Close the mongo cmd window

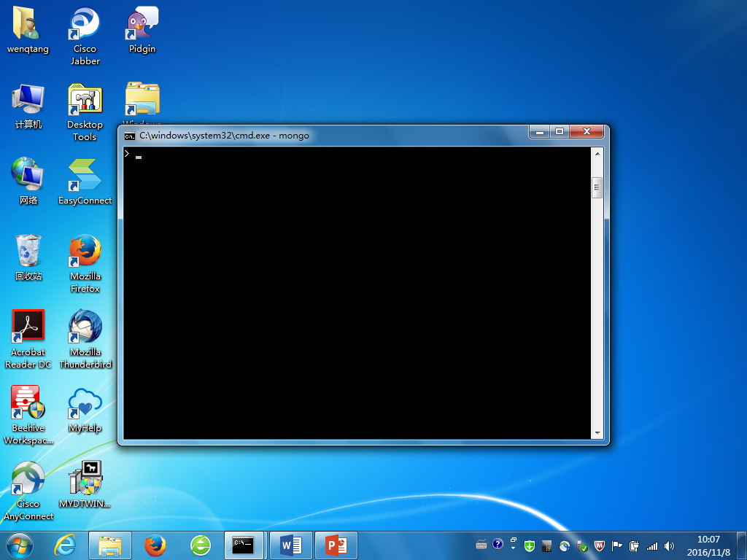click(x=587, y=131)
